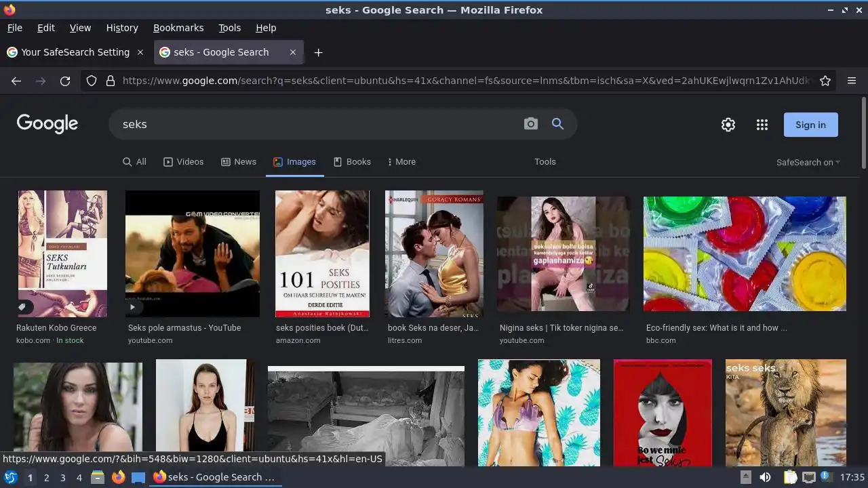The image size is (868, 488).
Task: Click the 'book Seks na deser' litres.com caption
Action: [x=433, y=328]
